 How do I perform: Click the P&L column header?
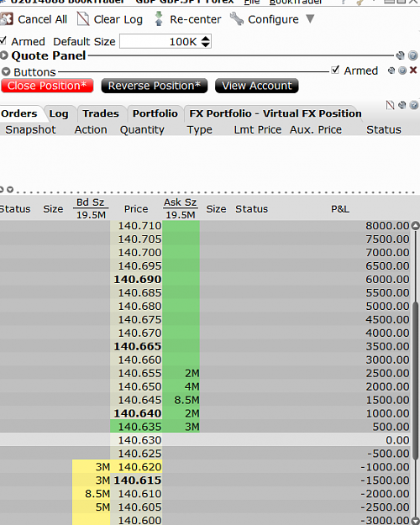click(340, 209)
